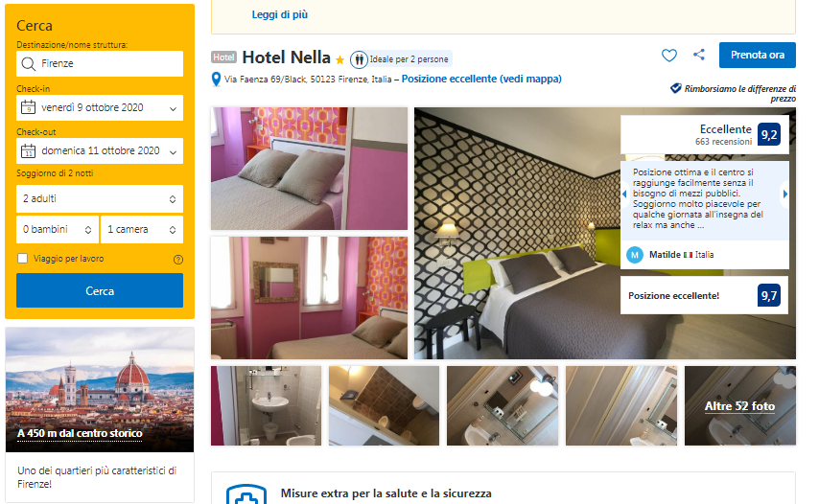Open the Posizione eccellente (vedi mappa) link

481,79
